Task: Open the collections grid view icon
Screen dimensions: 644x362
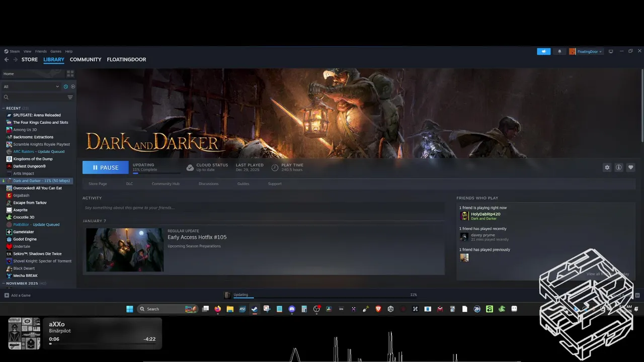Action: tap(70, 73)
